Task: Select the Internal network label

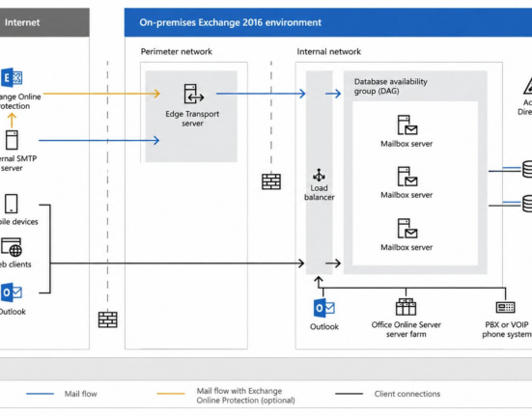Action: [329, 51]
